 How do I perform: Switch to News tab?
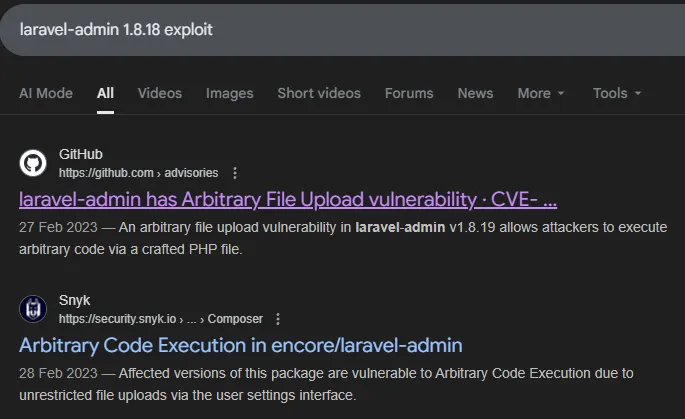475,93
